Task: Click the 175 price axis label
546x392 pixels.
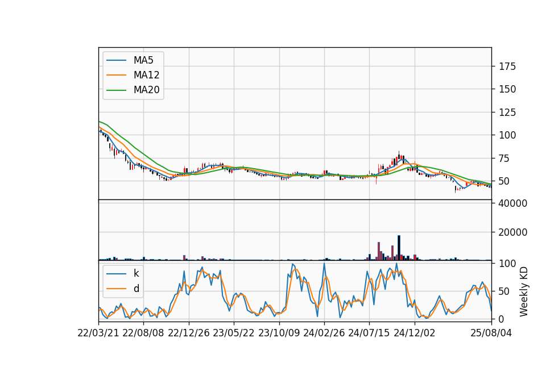Action: [507, 66]
